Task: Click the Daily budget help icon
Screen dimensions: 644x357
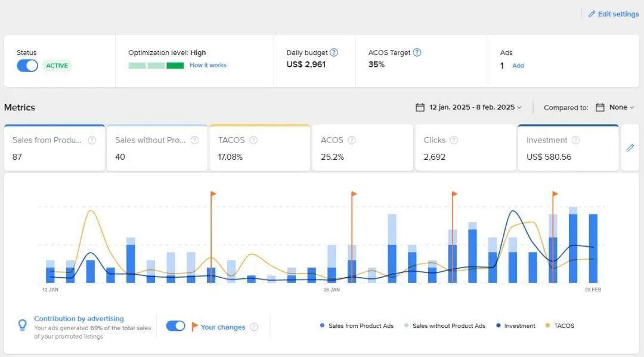Action: (x=334, y=52)
